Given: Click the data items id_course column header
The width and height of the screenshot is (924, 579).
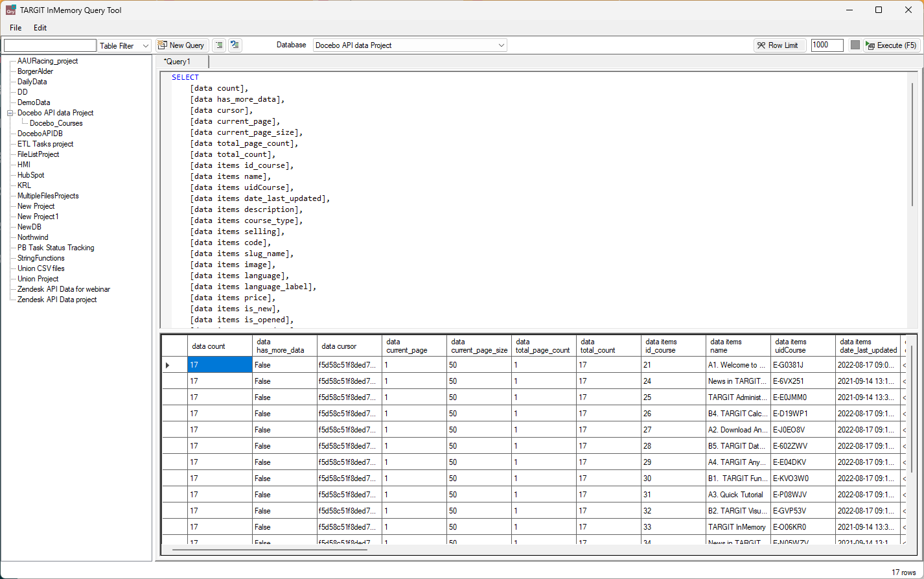Looking at the screenshot, I should (673, 346).
